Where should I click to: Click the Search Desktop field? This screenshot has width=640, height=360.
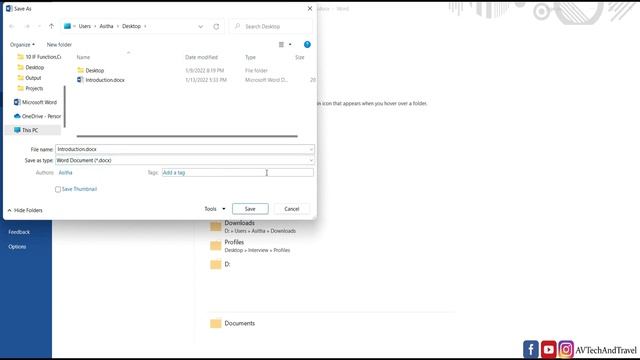(x=271, y=27)
